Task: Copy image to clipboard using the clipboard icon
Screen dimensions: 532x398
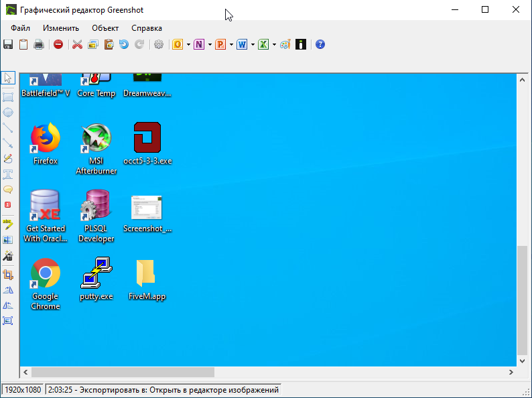Action: pyautogui.click(x=23, y=44)
